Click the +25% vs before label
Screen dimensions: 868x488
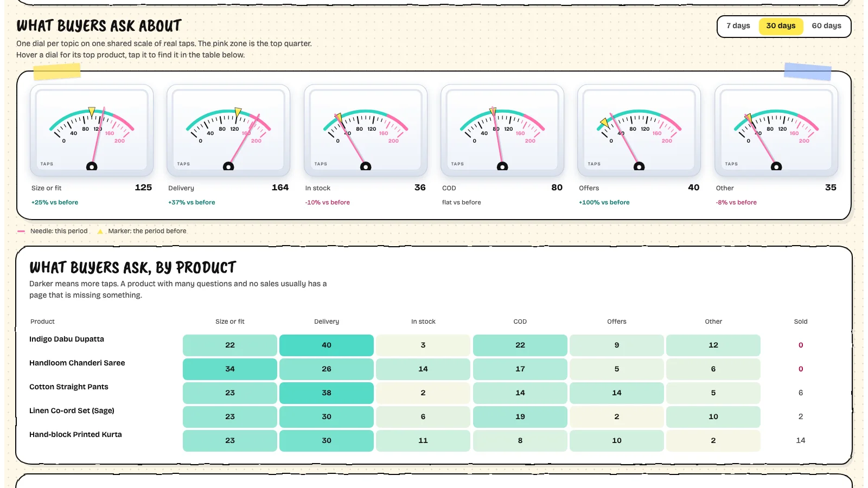pyautogui.click(x=55, y=202)
